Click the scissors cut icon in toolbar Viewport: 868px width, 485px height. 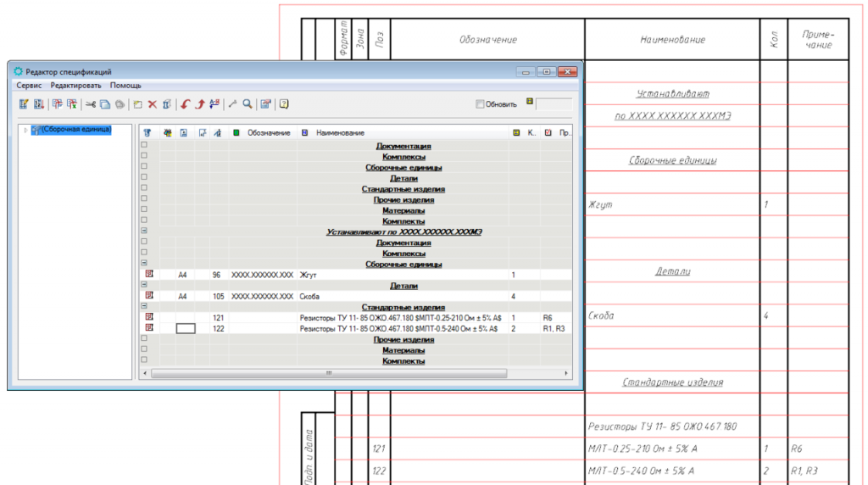click(x=90, y=104)
